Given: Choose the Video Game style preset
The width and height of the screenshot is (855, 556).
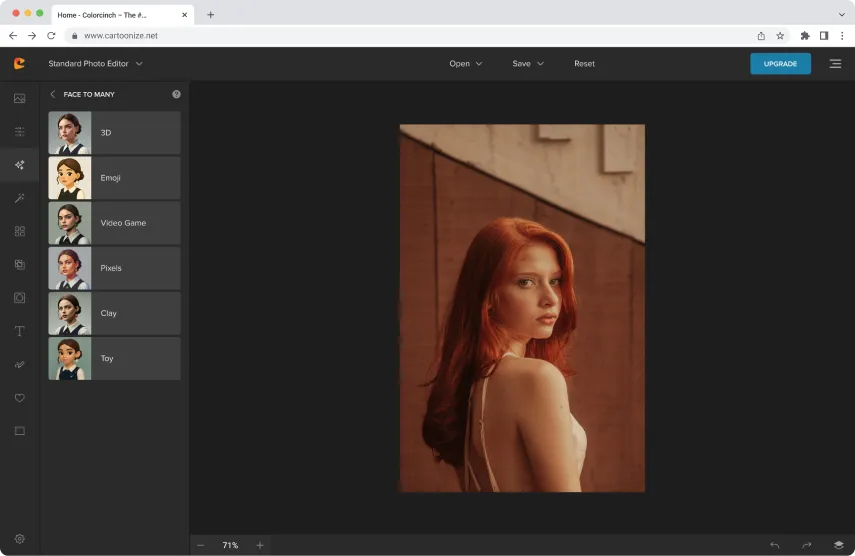Looking at the screenshot, I should point(114,223).
